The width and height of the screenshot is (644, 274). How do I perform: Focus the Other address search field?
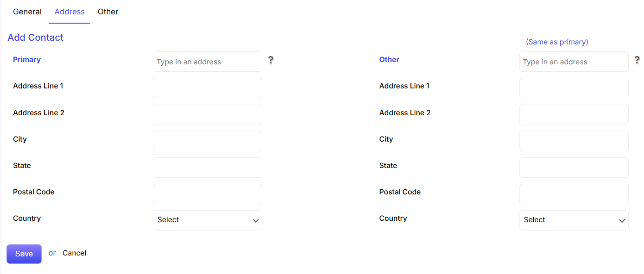pos(574,62)
